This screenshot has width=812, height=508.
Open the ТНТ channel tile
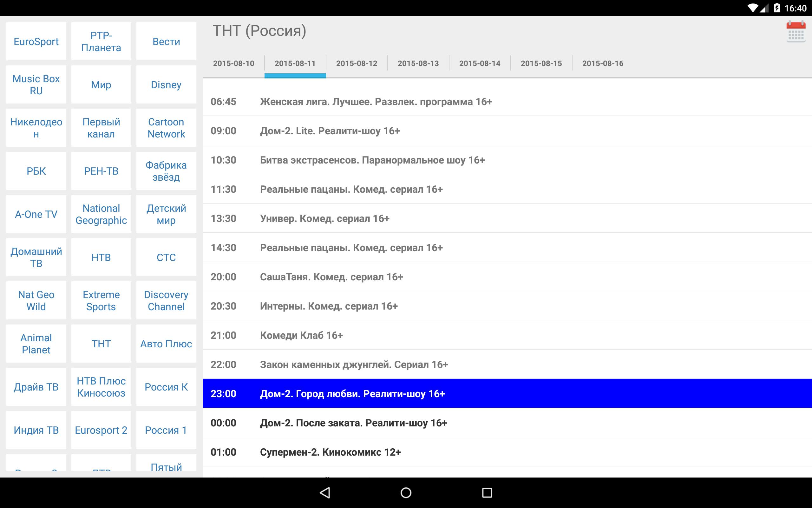click(x=101, y=344)
